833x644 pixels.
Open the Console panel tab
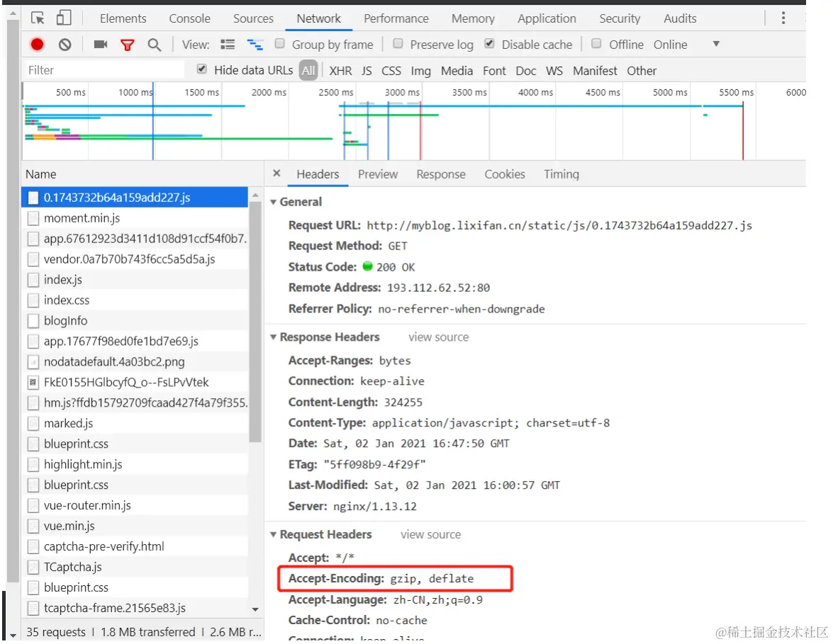click(x=190, y=18)
